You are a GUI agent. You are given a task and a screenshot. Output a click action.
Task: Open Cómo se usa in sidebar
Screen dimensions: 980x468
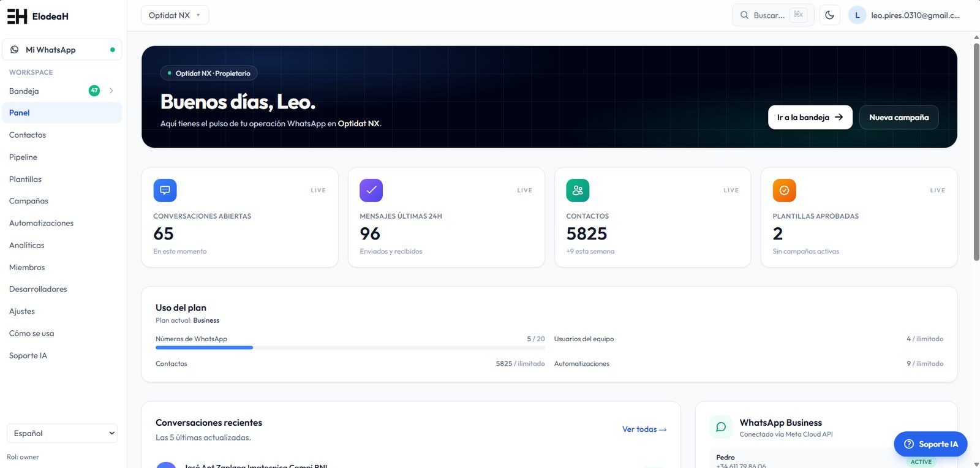tap(62, 333)
